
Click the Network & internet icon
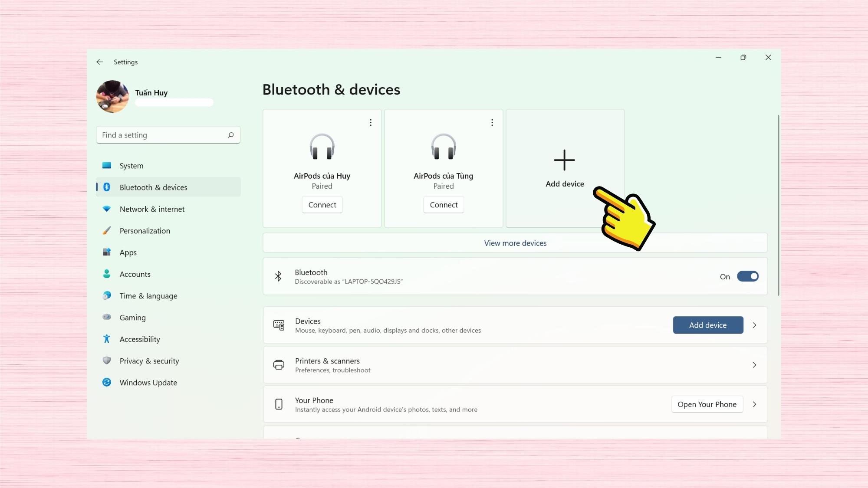tap(107, 209)
